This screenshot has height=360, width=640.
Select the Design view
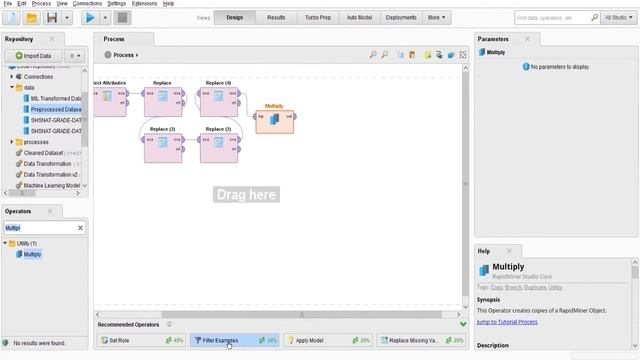point(235,18)
